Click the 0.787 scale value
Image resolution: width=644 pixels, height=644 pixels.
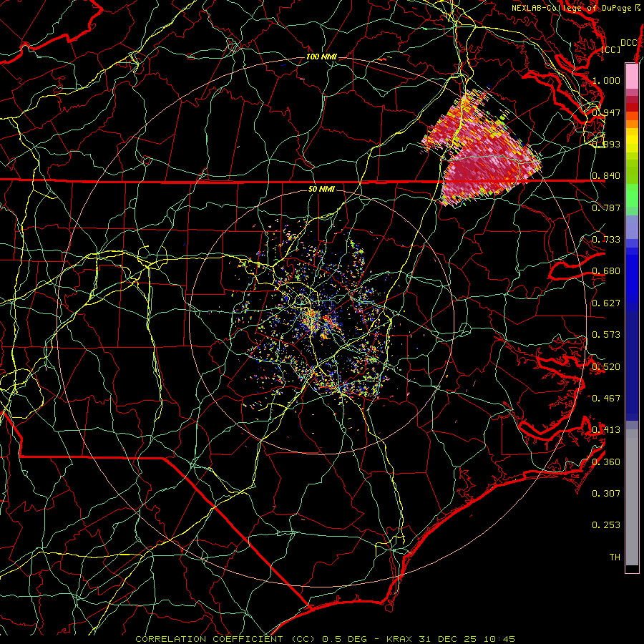(x=606, y=208)
